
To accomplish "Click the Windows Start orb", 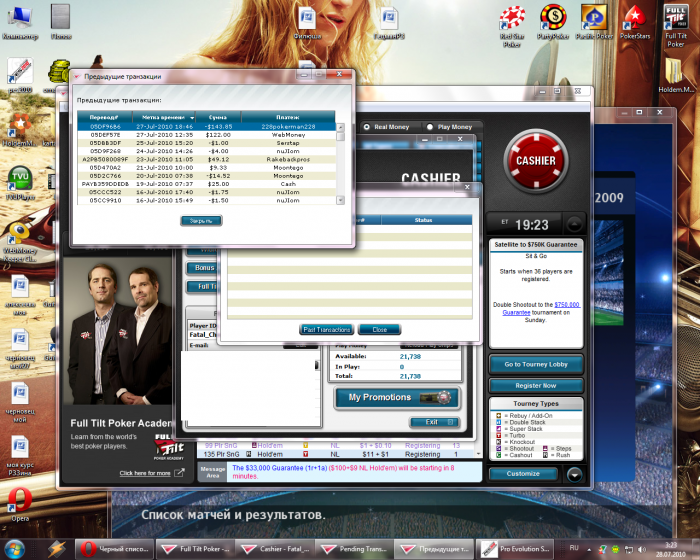I will coord(14,549).
